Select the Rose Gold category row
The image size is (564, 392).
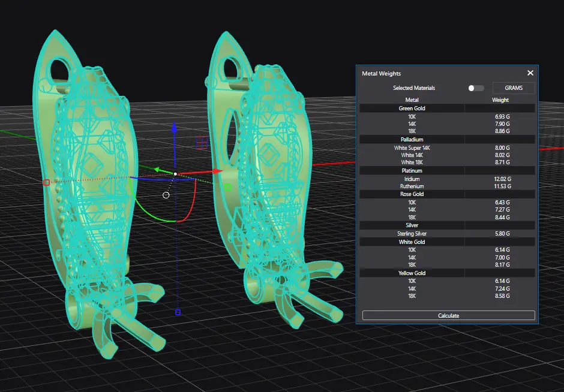[447, 194]
